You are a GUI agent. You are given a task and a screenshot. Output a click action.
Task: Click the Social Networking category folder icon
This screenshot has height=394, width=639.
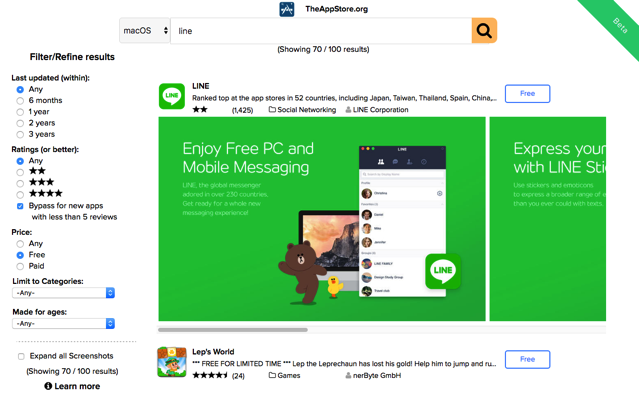click(x=272, y=110)
